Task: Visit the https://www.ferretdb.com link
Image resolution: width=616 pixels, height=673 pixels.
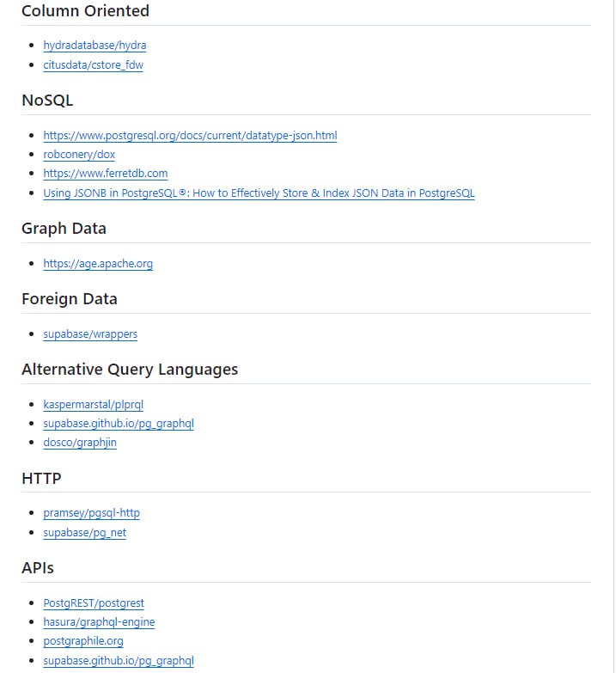Action: [x=105, y=173]
